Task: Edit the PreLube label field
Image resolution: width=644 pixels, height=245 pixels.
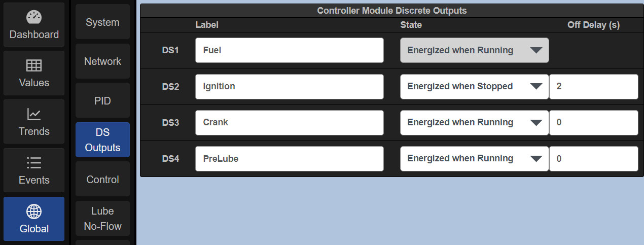Action: 289,159
